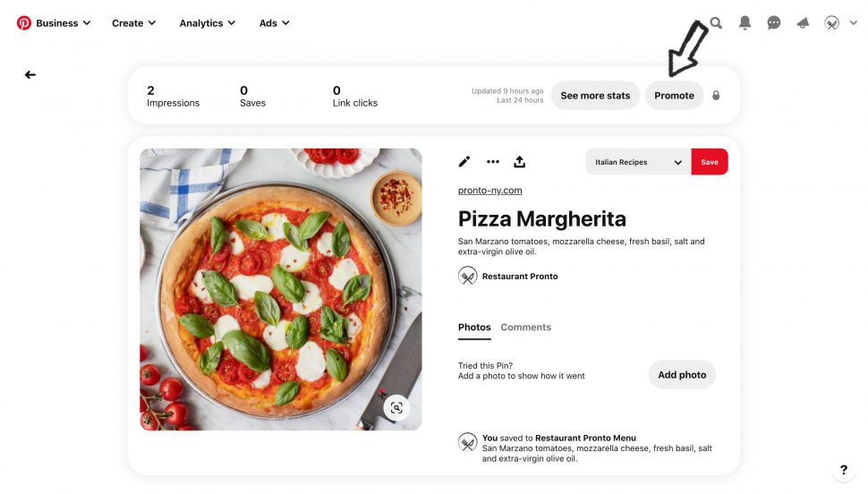Go back using the left arrow
This screenshot has width=868, height=494.
pos(30,75)
